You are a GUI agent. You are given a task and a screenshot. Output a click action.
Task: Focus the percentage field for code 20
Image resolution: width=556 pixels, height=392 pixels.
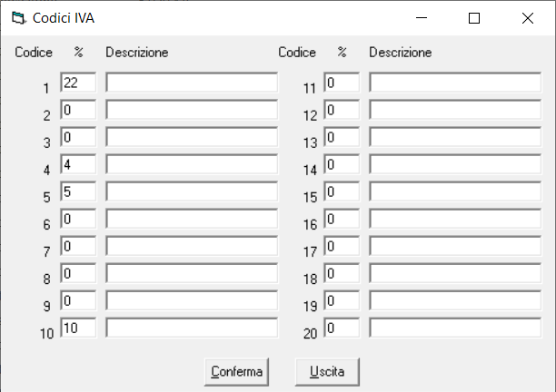(x=342, y=328)
